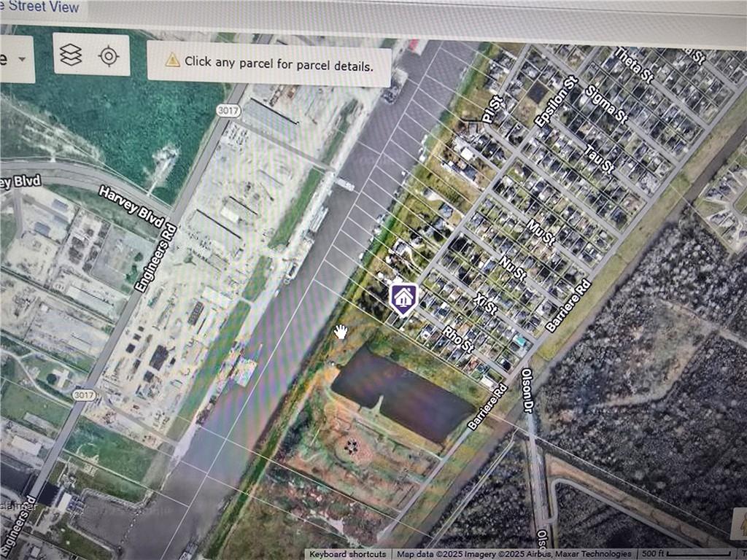Click the Rho St label on map
This screenshot has height=560, width=747.
click(459, 340)
